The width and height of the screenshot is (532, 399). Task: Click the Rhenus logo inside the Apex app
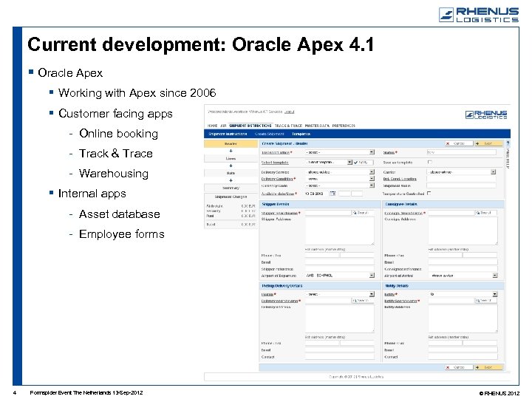pos(486,115)
